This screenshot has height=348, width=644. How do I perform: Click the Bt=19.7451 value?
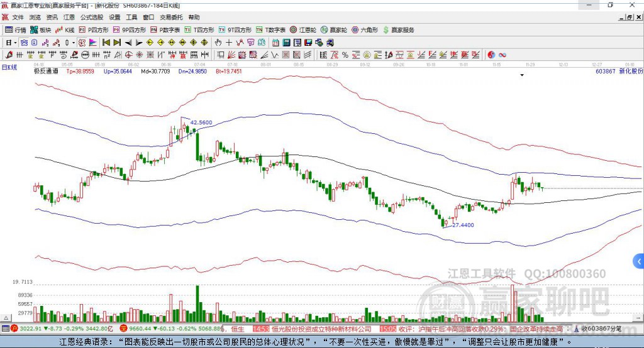(229, 71)
